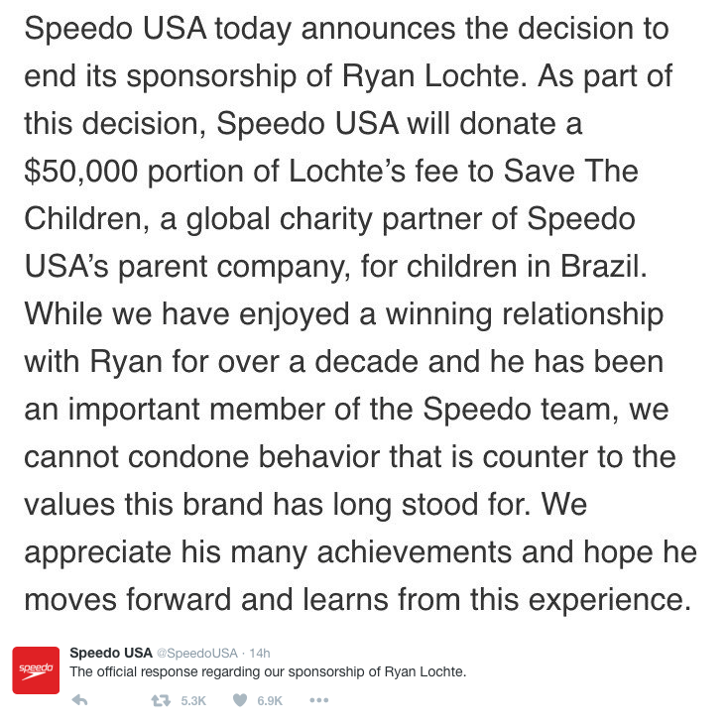Click the 5.3K retweet count
This screenshot has height=725, width=728.
coord(193,700)
